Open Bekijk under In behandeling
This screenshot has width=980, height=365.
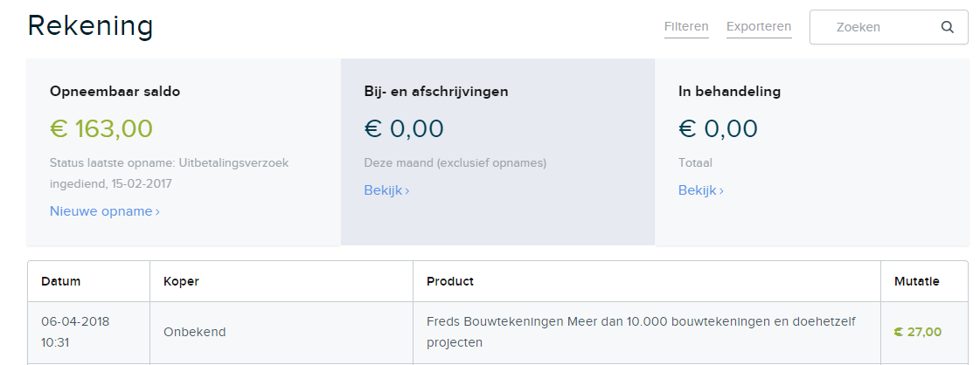click(700, 190)
